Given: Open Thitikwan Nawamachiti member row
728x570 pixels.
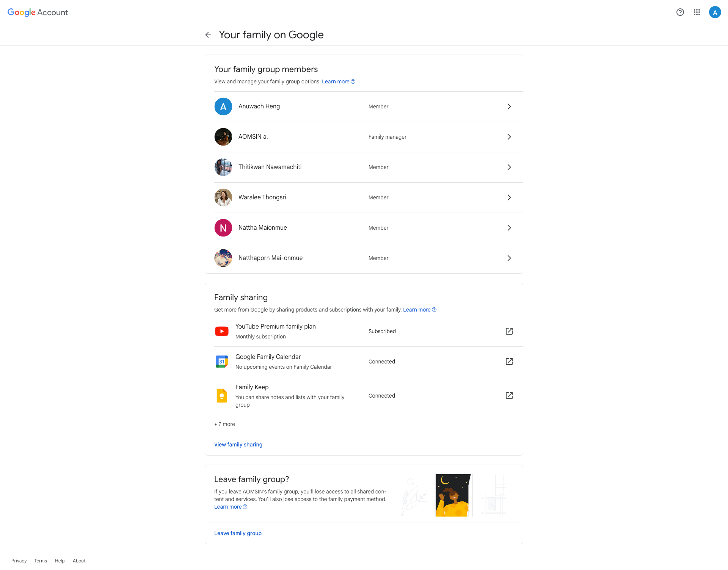Looking at the screenshot, I should (270, 167).
